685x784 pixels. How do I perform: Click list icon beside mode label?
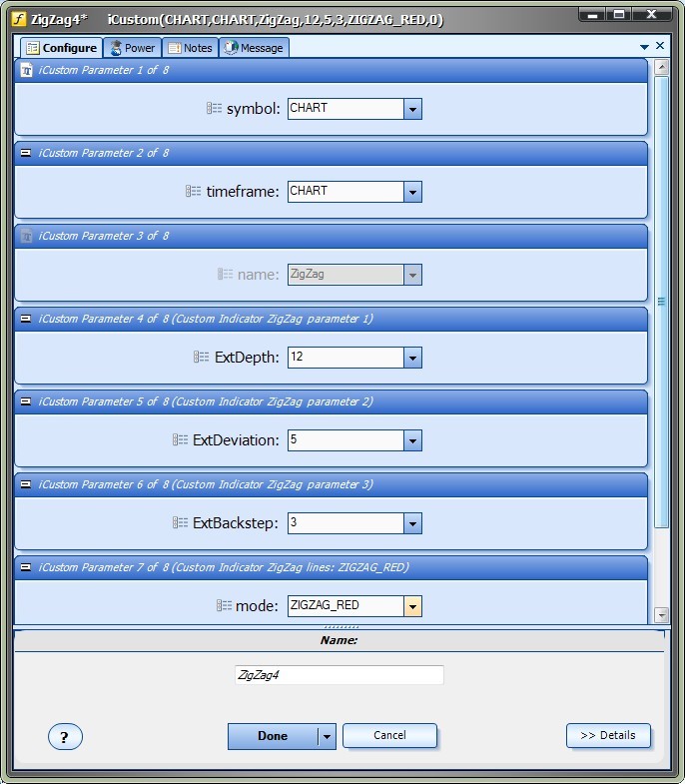click(x=224, y=606)
